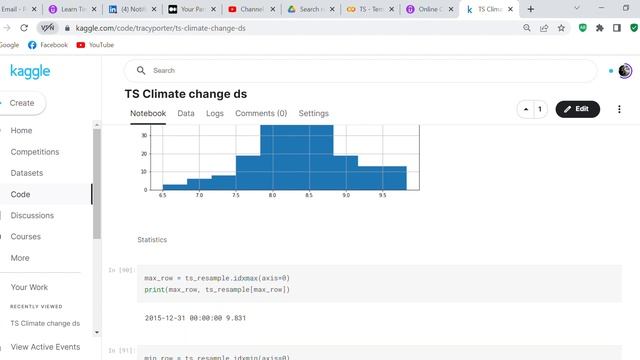Image resolution: width=640 pixels, height=360 pixels.
Task: Click the upvote count 1
Action: [x=540, y=109]
